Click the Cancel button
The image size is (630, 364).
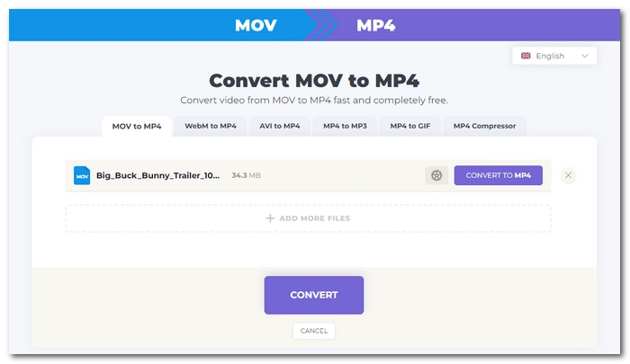(313, 331)
